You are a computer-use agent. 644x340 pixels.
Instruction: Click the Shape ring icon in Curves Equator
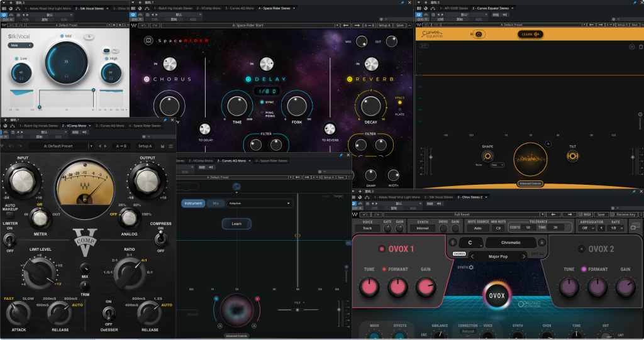[x=487, y=156]
